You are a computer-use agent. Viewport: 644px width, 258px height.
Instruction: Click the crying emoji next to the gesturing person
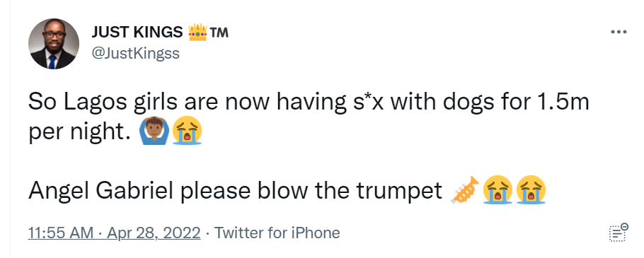[x=187, y=131]
